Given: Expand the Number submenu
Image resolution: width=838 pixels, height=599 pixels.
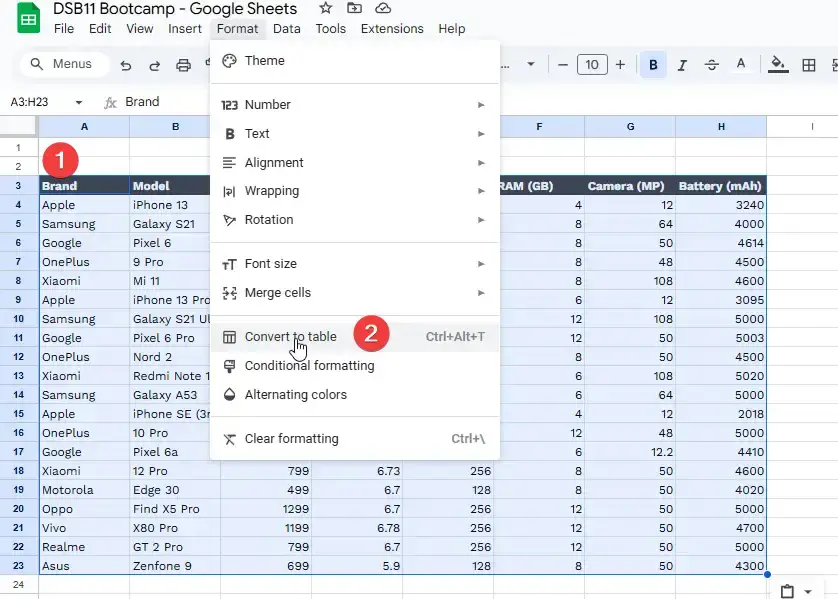Looking at the screenshot, I should click(355, 105).
